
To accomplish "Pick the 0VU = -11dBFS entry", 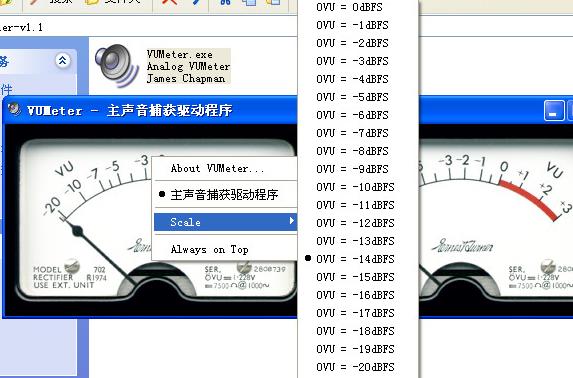I will 358,205.
